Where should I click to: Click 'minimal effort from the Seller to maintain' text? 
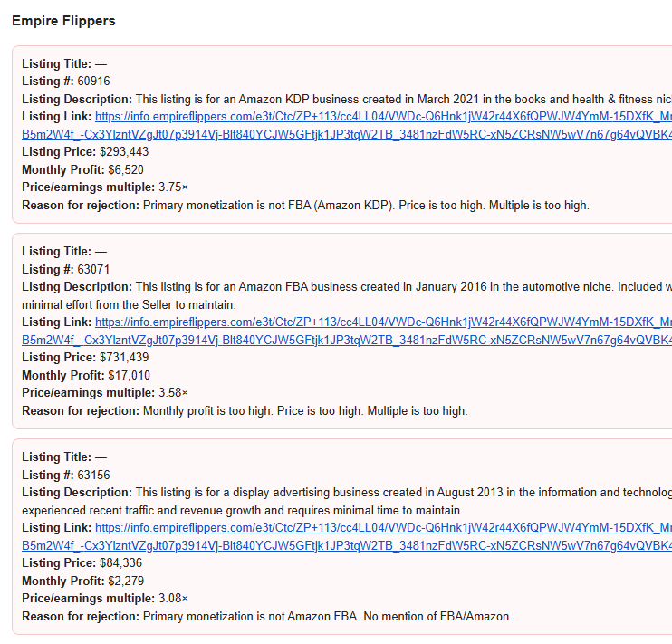(x=129, y=305)
